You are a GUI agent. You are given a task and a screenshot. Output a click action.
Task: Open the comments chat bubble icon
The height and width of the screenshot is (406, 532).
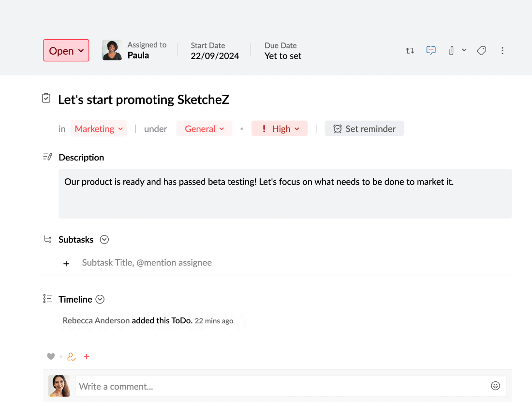coord(431,50)
